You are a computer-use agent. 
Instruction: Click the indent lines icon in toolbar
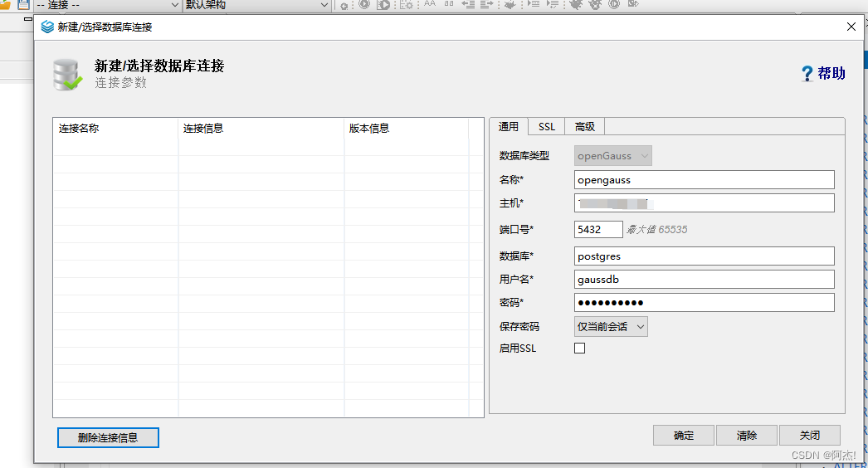point(487,4)
